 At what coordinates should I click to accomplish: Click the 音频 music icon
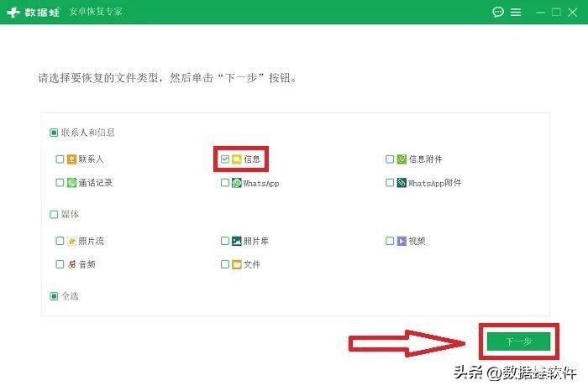pos(71,264)
